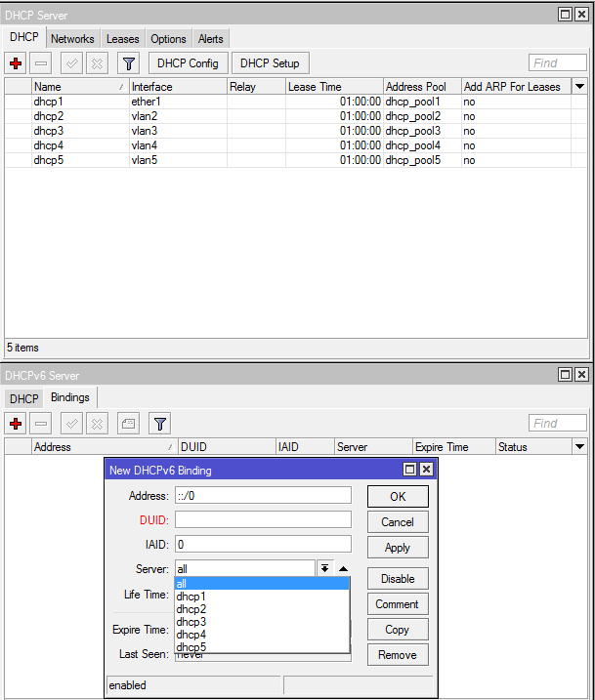Image resolution: width=595 pixels, height=700 pixels.
Task: Click the Remove button in binding dialog
Action: coord(398,655)
